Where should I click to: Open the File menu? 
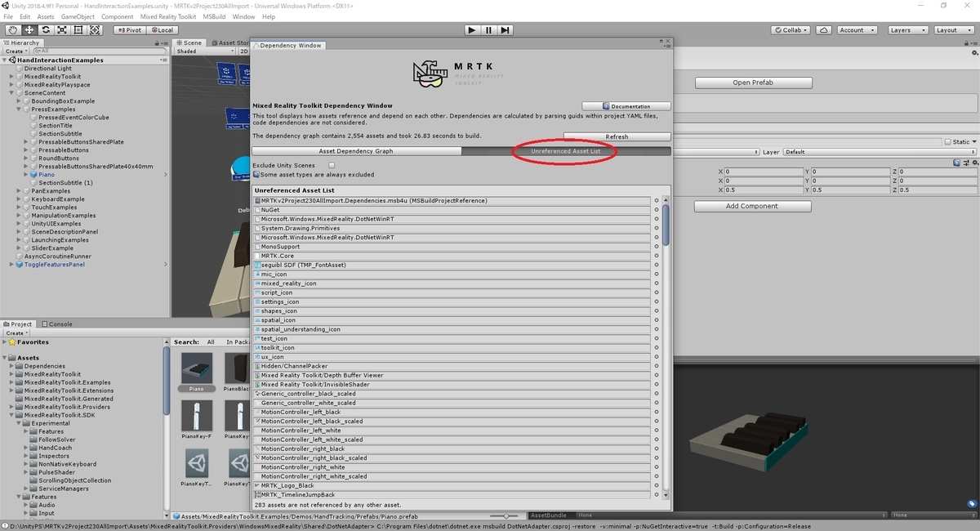click(x=8, y=16)
